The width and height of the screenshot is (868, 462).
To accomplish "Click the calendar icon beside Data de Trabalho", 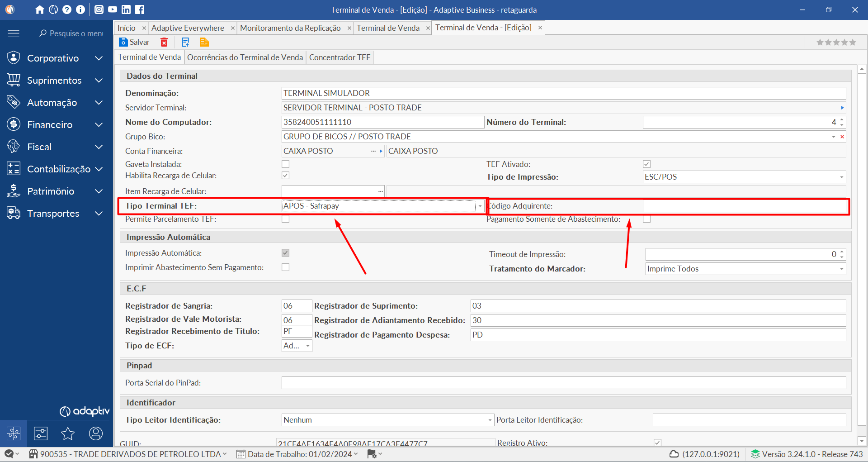I will (x=241, y=454).
